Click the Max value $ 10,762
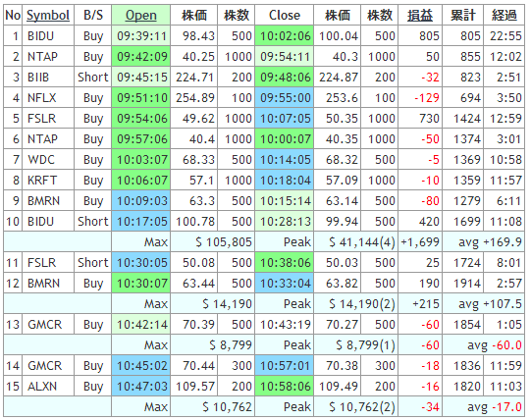Screen dimensions: 531x420 pos(228,407)
